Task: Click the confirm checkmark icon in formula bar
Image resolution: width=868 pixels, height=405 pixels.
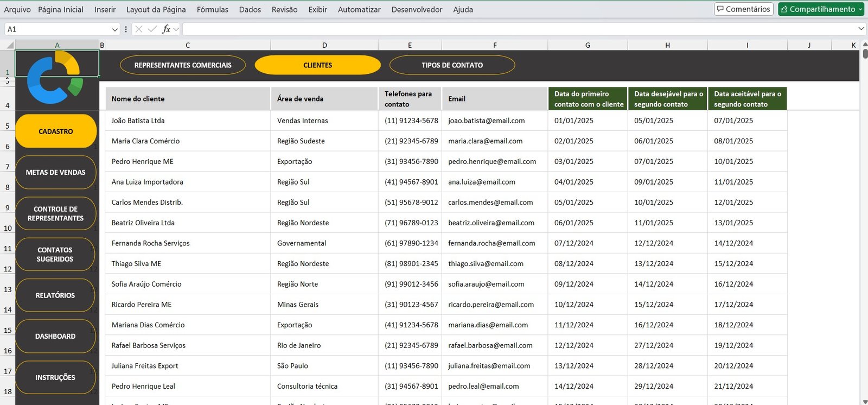Action: (x=152, y=29)
